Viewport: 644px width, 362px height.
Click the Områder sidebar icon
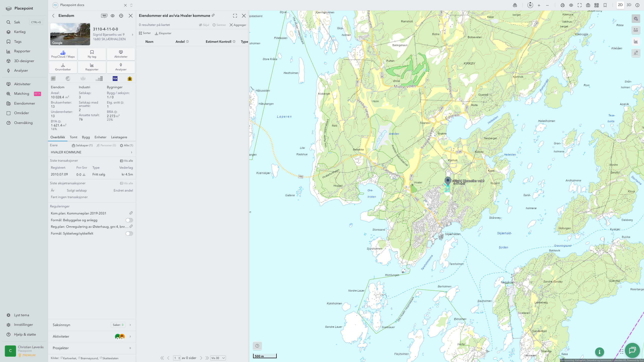(x=9, y=113)
